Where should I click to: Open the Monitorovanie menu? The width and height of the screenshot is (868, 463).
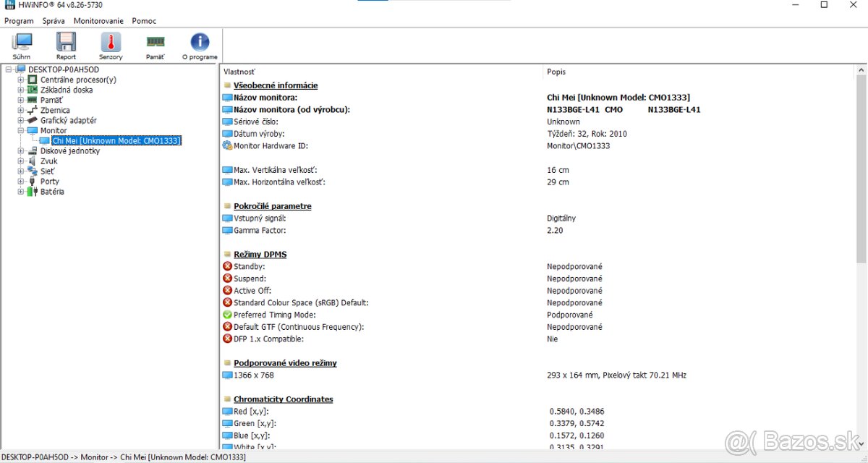coord(98,21)
